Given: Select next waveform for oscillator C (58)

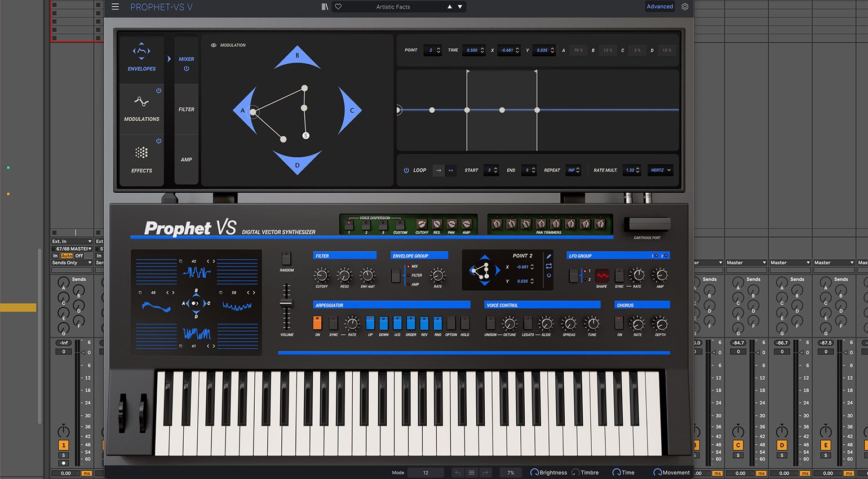Looking at the screenshot, I should point(254,292).
